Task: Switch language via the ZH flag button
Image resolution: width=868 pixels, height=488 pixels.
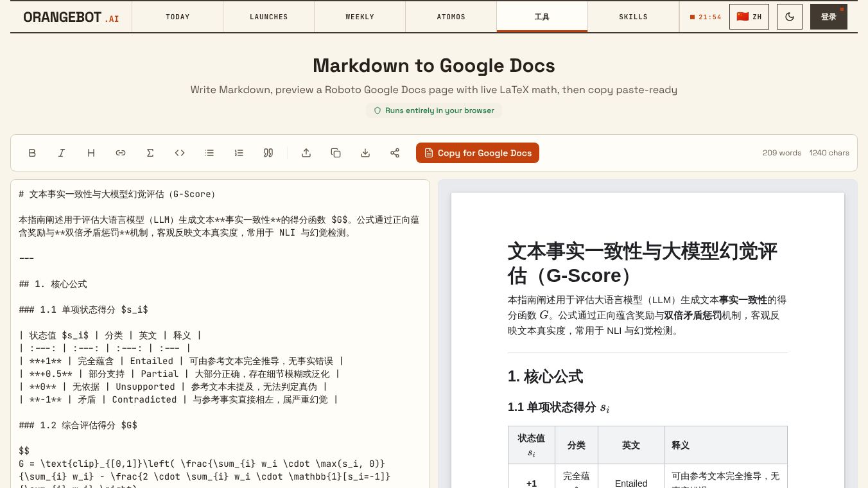Action: pos(749,17)
